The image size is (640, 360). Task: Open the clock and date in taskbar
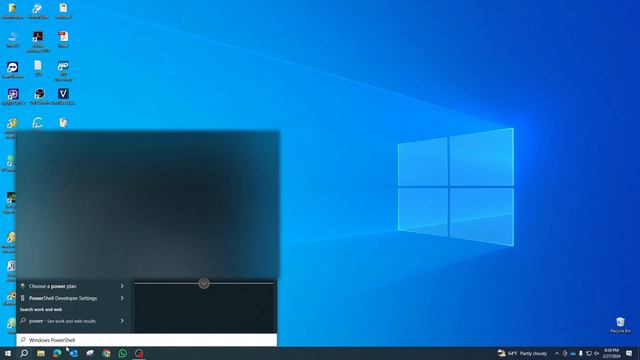pos(611,353)
